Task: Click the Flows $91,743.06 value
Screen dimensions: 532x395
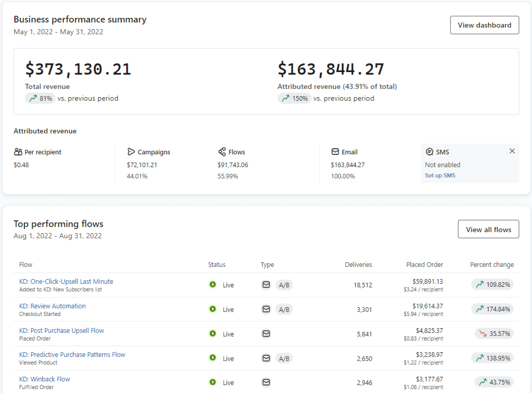Action: pyautogui.click(x=233, y=165)
